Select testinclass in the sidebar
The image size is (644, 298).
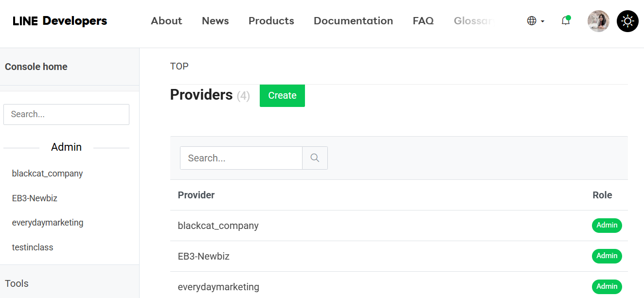tap(33, 247)
